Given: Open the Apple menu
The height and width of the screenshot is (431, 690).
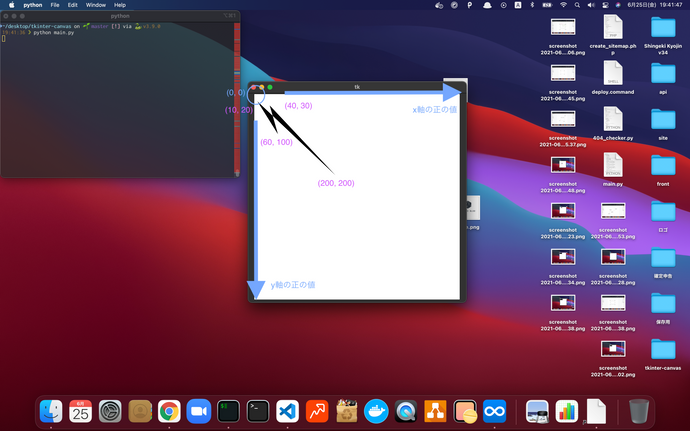Looking at the screenshot, I should pos(12,5).
